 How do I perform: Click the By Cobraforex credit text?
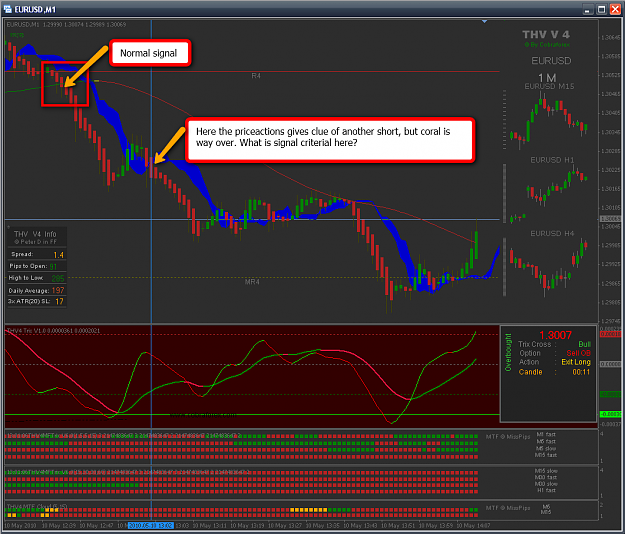pos(547,45)
